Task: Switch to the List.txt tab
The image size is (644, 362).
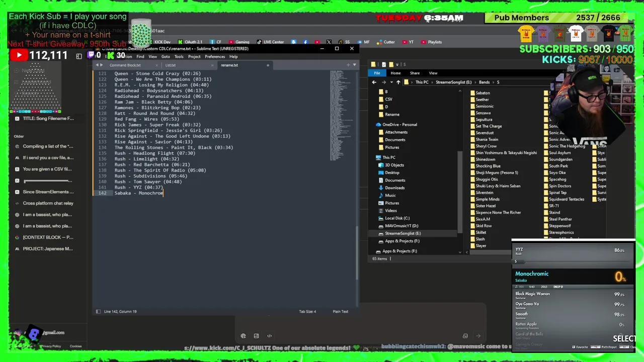Action: 171,65
